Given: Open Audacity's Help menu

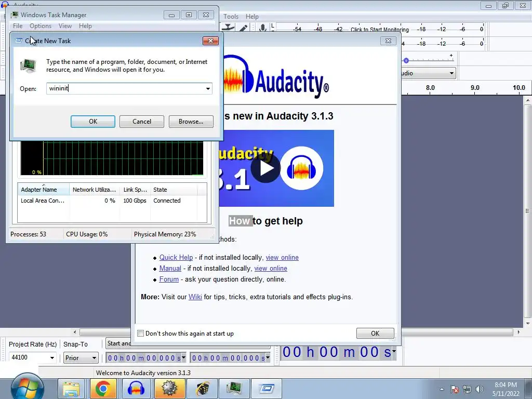Looking at the screenshot, I should 252,16.
